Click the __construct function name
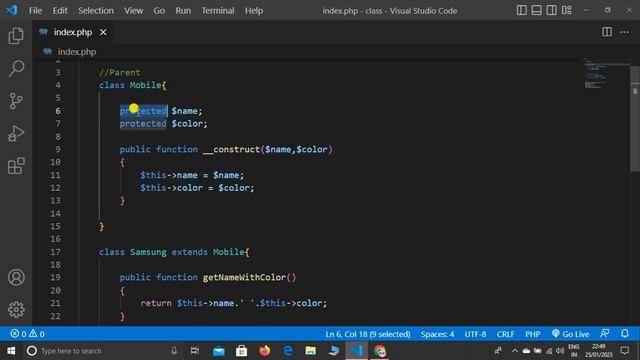Screen dimensions: 640x360 coord(231,149)
